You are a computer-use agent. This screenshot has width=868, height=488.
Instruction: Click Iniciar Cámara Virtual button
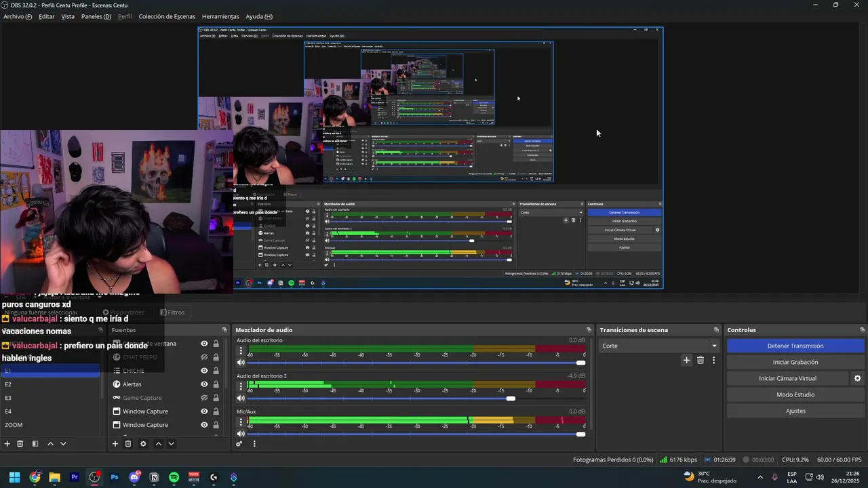(787, 378)
